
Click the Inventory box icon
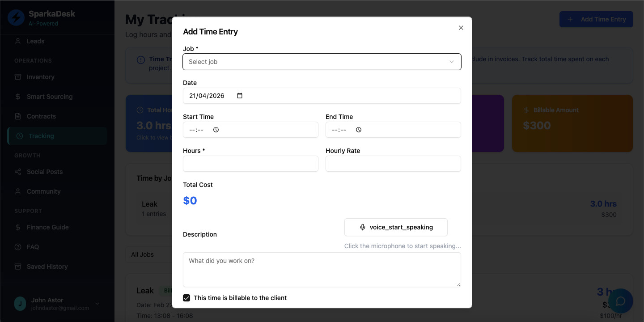pyautogui.click(x=18, y=77)
